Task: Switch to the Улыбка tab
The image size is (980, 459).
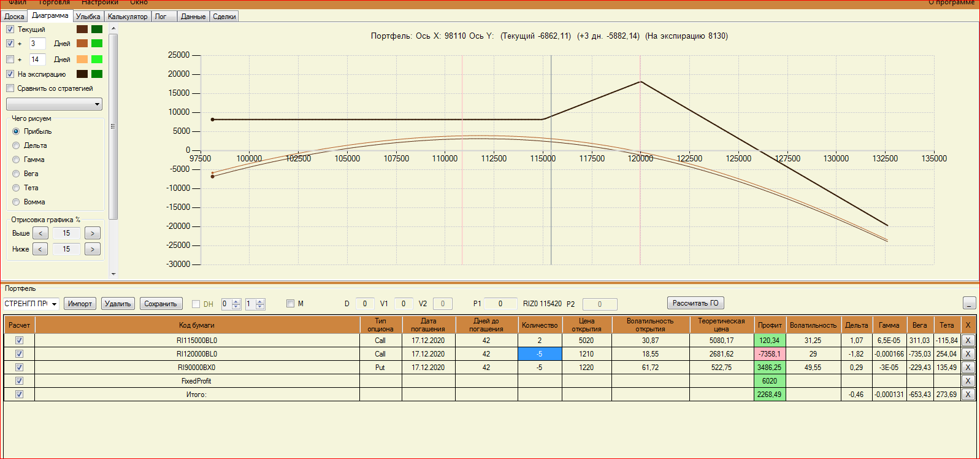Action: 88,17
